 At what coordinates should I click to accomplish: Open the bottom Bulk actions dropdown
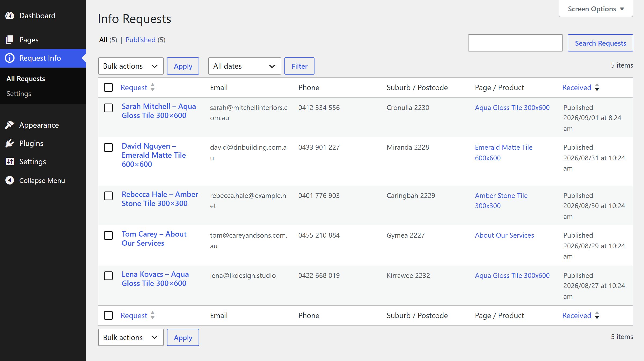click(131, 337)
